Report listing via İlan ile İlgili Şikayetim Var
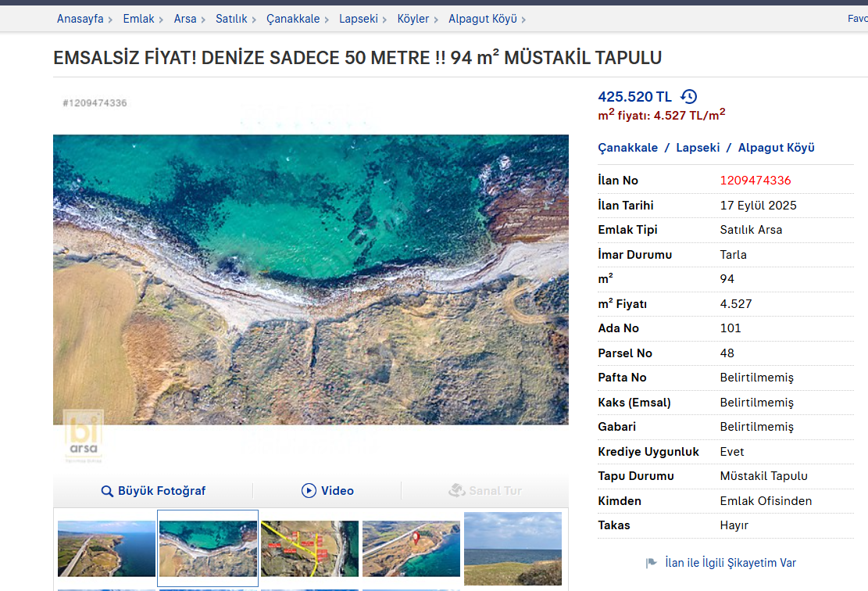Viewport: 868px width, 591px height. point(730,563)
